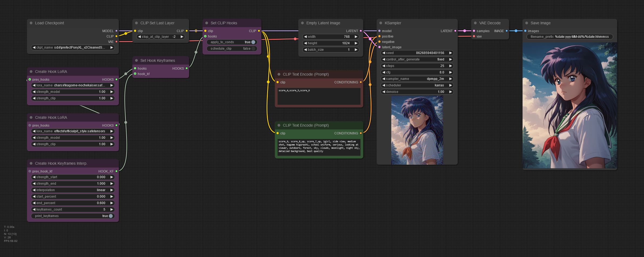Click the images input socket on Save Image
The width and height of the screenshot is (644, 257).
click(525, 31)
